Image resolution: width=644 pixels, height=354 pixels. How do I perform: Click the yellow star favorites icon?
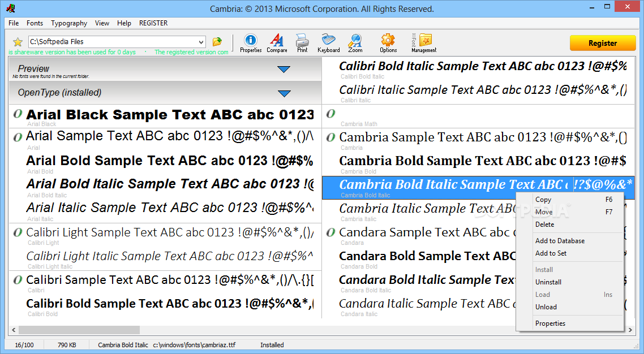(18, 42)
